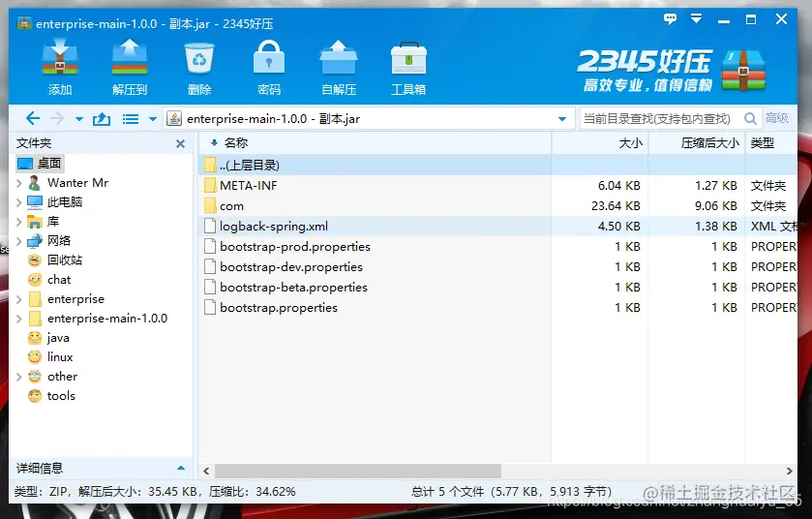Screen dimensions: 812x519
Task: Select the linux folder in tree
Action: (50, 357)
